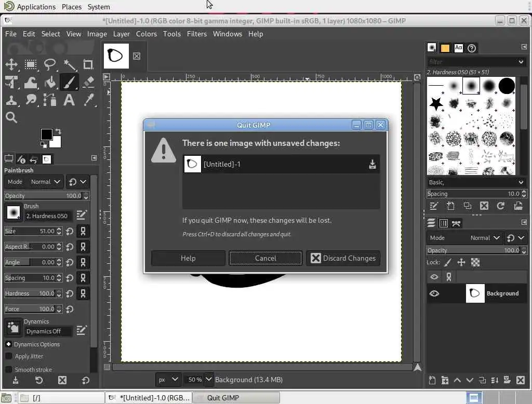
Task: Switch to Quit GIMP taskbar entry
Action: coord(236,398)
